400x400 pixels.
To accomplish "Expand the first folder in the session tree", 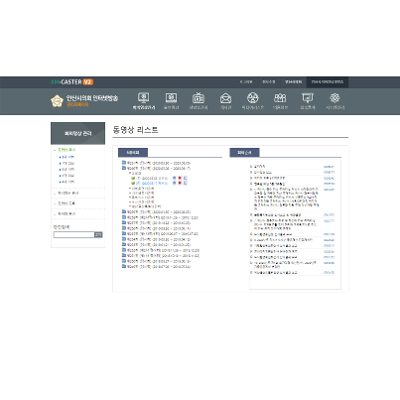I will tap(124, 163).
